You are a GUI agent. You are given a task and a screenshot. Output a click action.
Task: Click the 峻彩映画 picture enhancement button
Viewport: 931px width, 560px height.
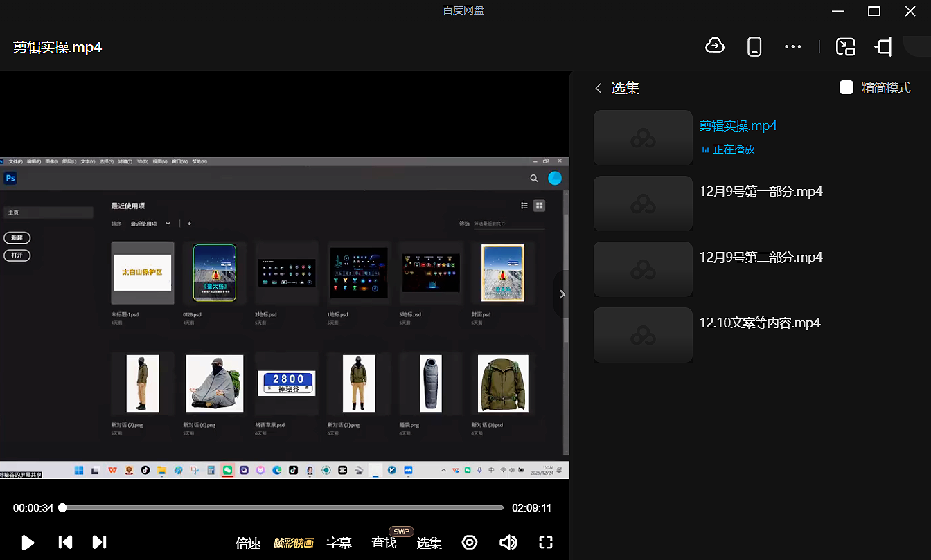pyautogui.click(x=294, y=543)
